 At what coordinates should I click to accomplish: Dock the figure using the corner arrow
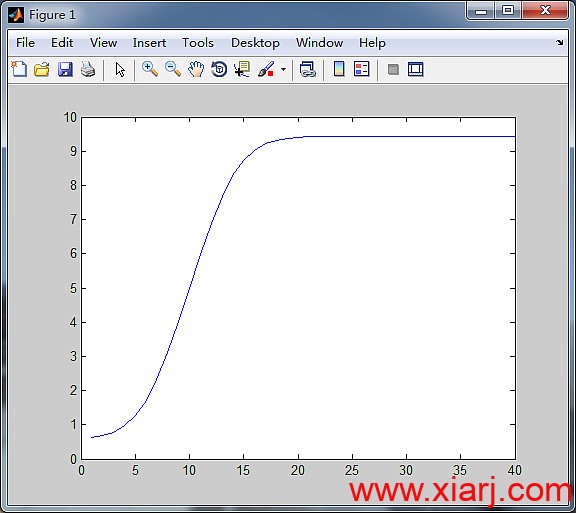click(559, 43)
